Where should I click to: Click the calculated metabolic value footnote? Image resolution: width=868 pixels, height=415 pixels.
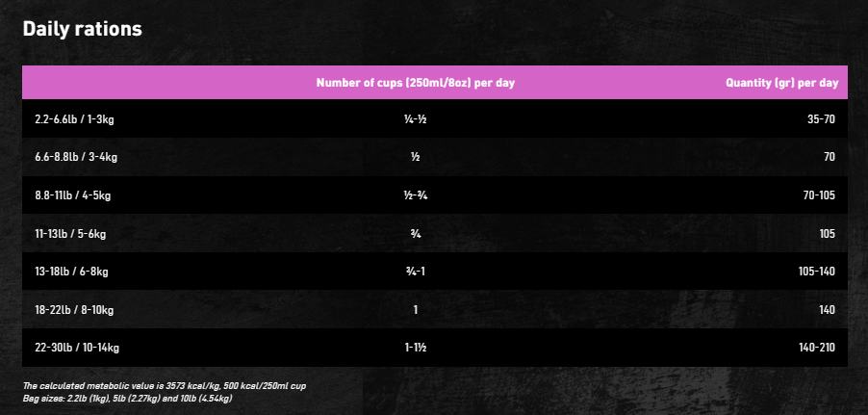[165, 386]
